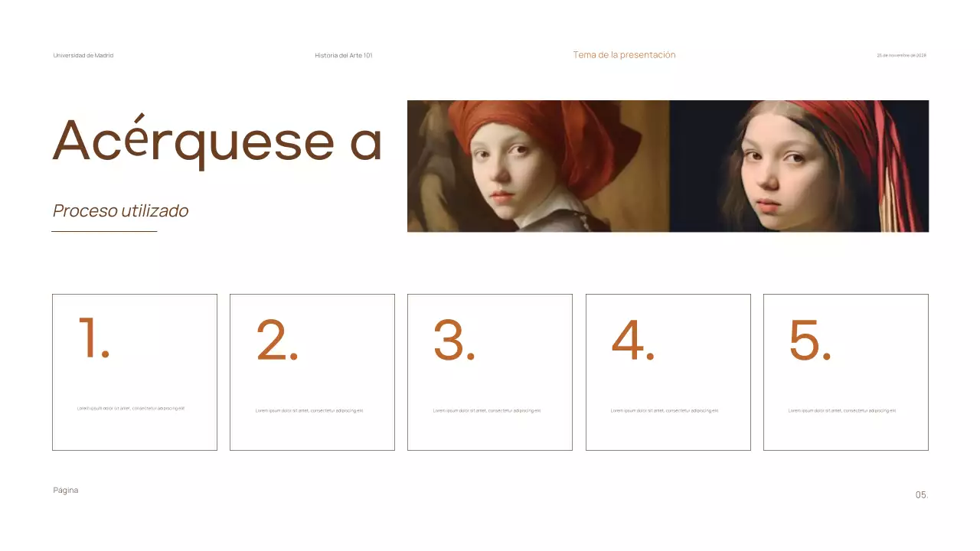This screenshot has width=980, height=551.
Task: Select Lorem ipsum caption under number 5
Action: point(842,411)
